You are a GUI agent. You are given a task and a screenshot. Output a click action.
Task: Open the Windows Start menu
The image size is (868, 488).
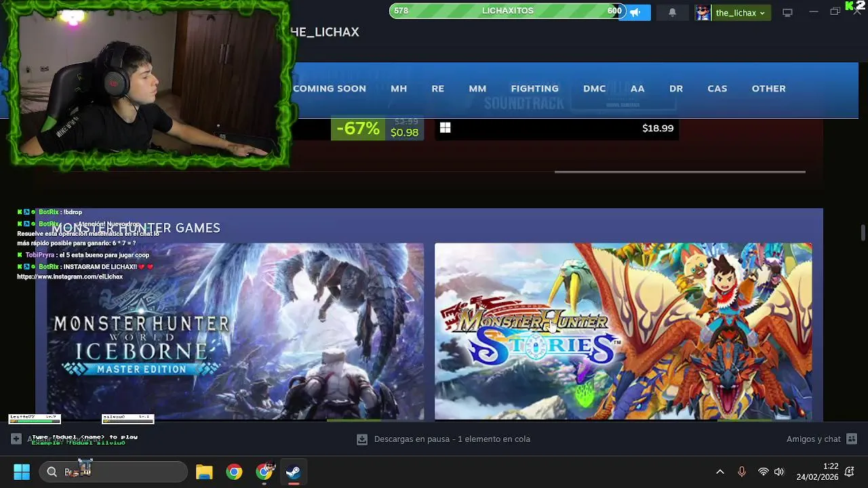click(x=22, y=472)
